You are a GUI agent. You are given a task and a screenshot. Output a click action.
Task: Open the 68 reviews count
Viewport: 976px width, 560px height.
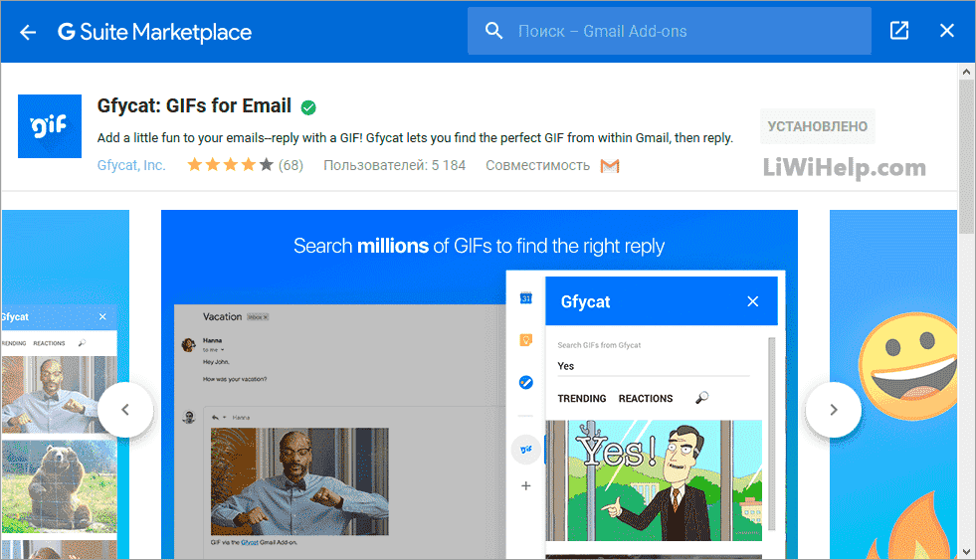tap(291, 165)
